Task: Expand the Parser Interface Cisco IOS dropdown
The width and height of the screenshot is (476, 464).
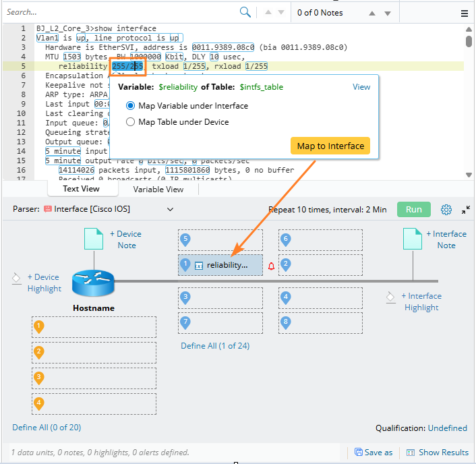Action: pyautogui.click(x=169, y=210)
